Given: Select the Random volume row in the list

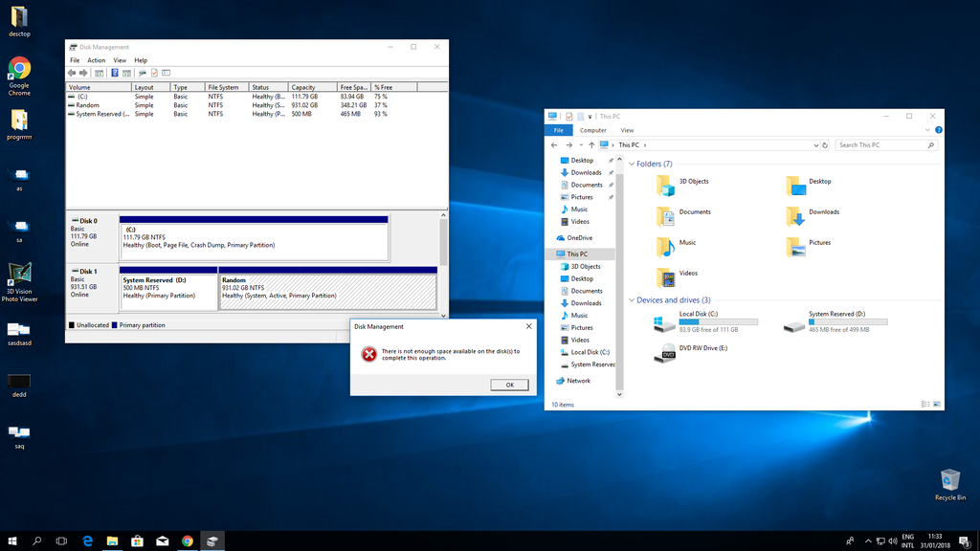Looking at the screenshot, I should point(256,105).
